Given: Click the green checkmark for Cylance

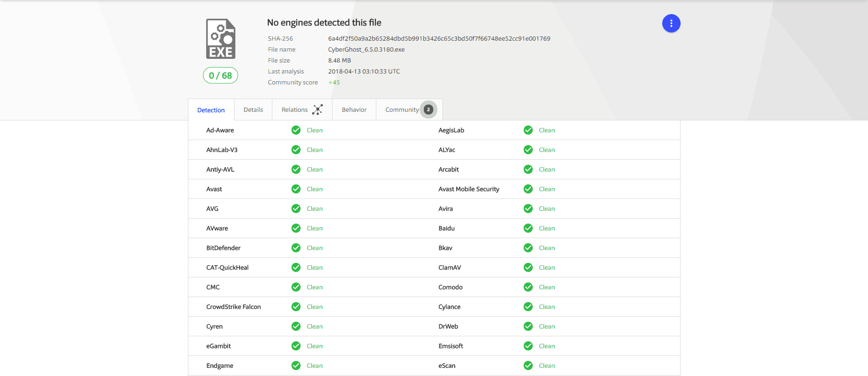Looking at the screenshot, I should (x=528, y=307).
